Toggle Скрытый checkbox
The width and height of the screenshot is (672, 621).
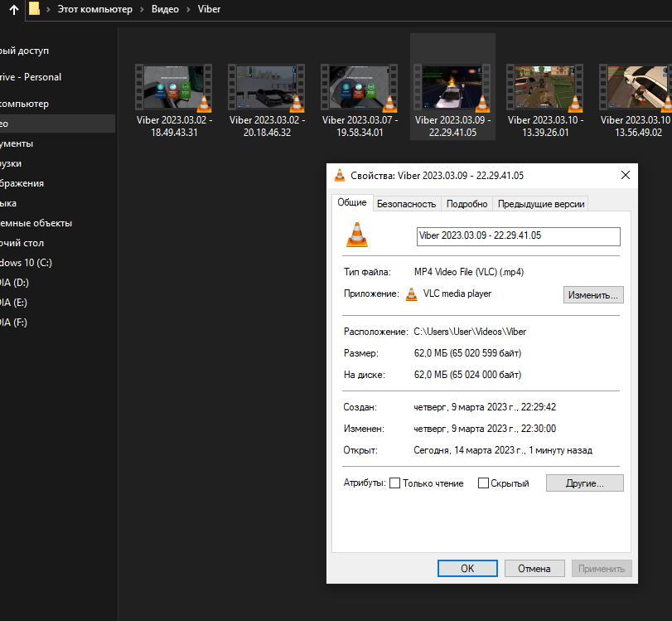(483, 483)
